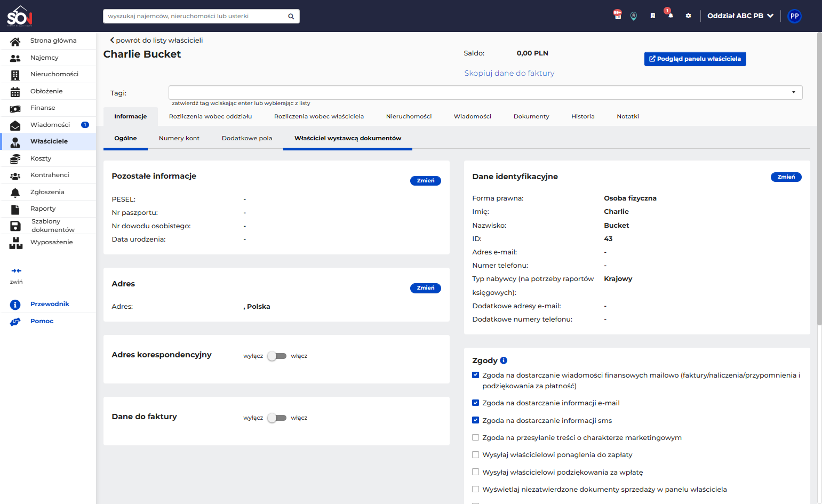This screenshot has width=822, height=504.
Task: Open Zgłoszenia bell icon in sidebar
Action: 15,193
